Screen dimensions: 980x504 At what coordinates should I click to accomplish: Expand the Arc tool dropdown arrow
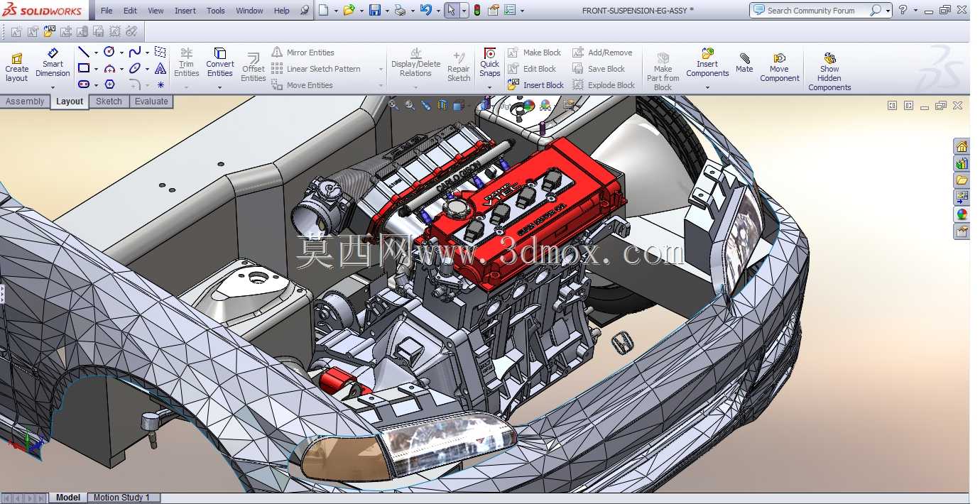(x=121, y=69)
